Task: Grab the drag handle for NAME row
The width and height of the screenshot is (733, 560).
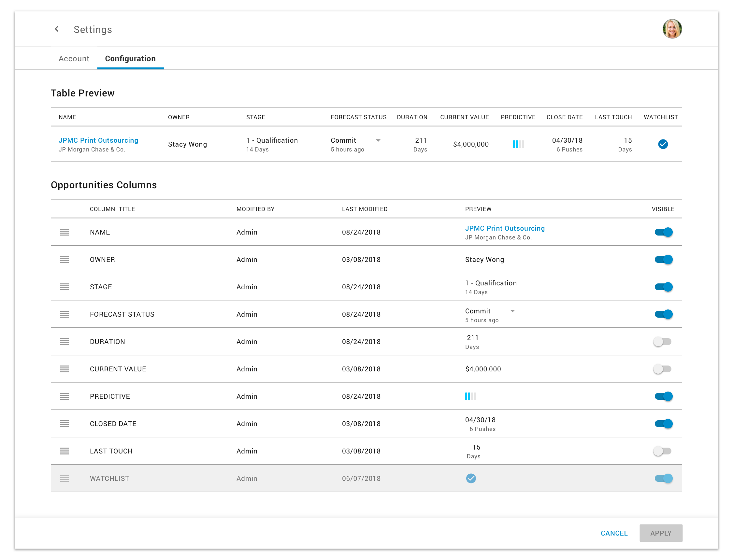Action: tap(64, 232)
